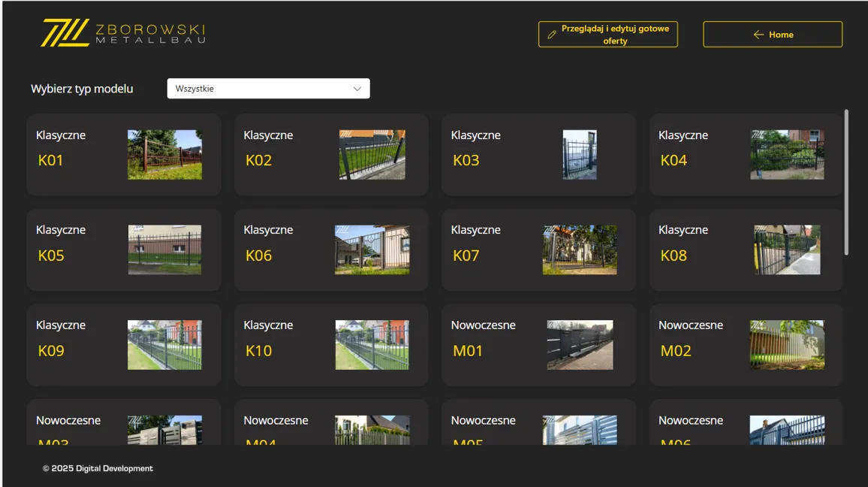This screenshot has height=487, width=868.
Task: Select model code K06
Action: click(x=258, y=256)
